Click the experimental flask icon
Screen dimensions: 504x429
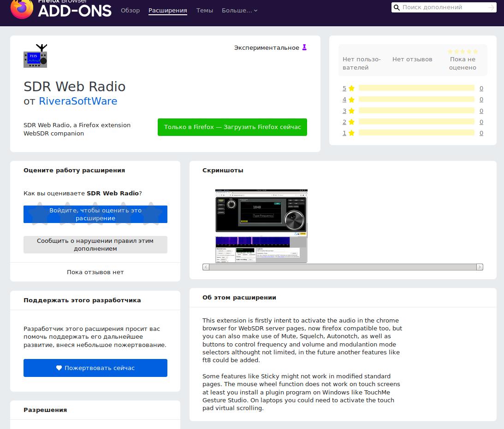point(304,47)
